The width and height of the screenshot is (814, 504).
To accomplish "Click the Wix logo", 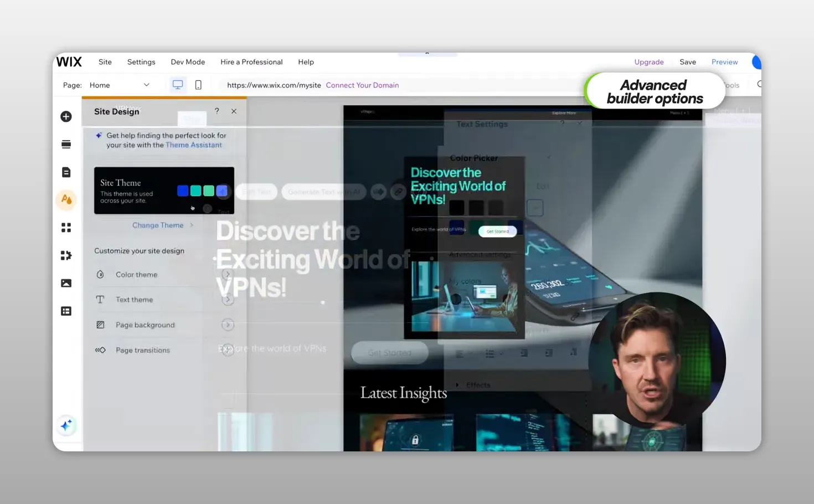I will pos(69,61).
